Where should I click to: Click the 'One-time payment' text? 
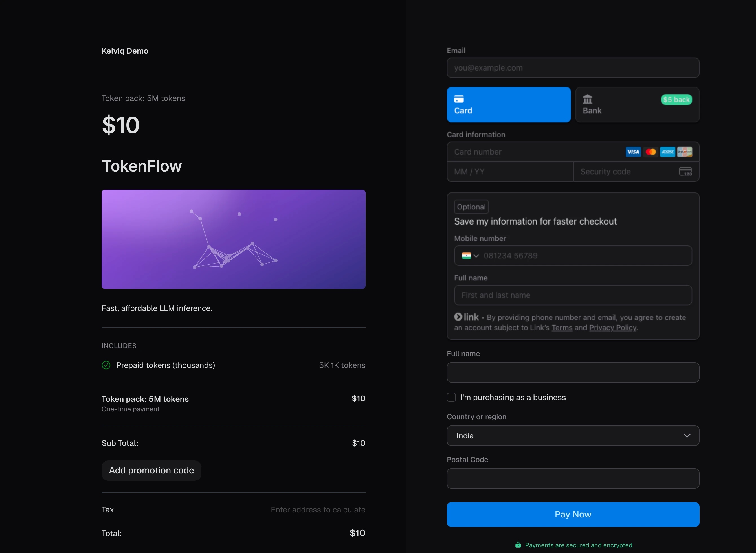pos(131,409)
